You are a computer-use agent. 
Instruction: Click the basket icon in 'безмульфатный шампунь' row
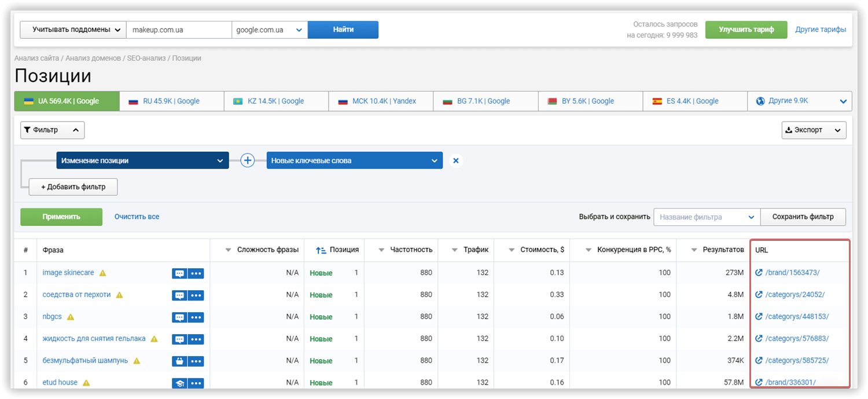point(179,361)
